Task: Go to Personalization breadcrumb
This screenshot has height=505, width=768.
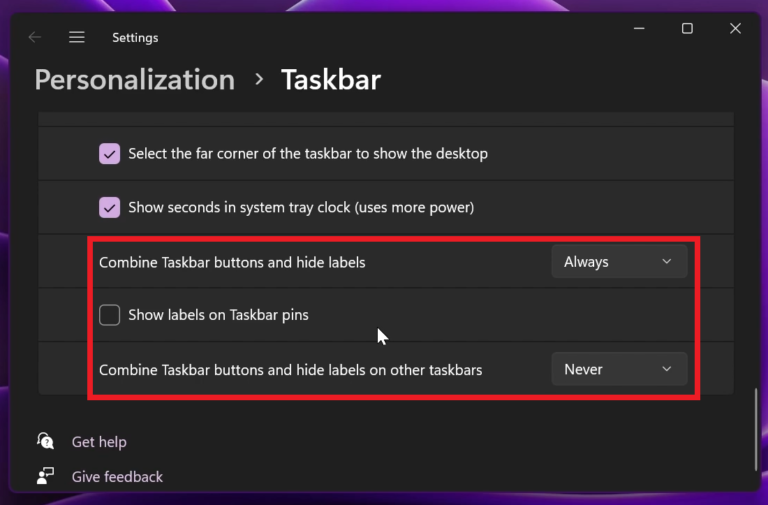Action: click(x=135, y=80)
